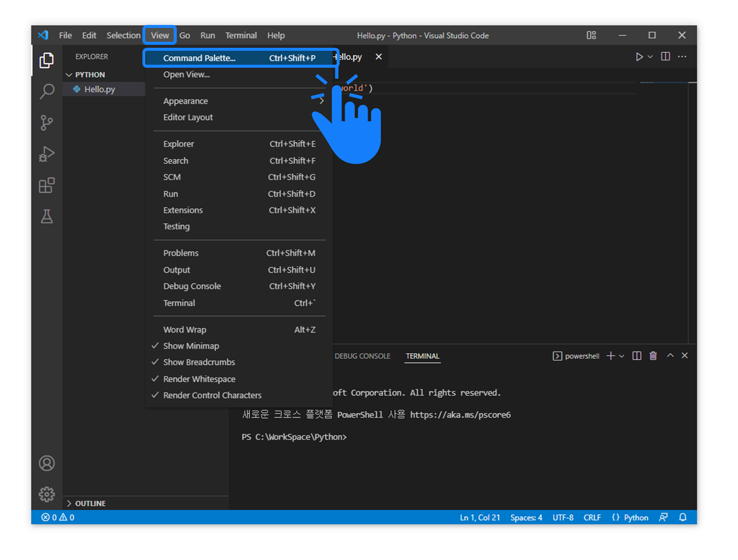Open the Selection menu
This screenshot has height=560, width=738.
pos(123,35)
